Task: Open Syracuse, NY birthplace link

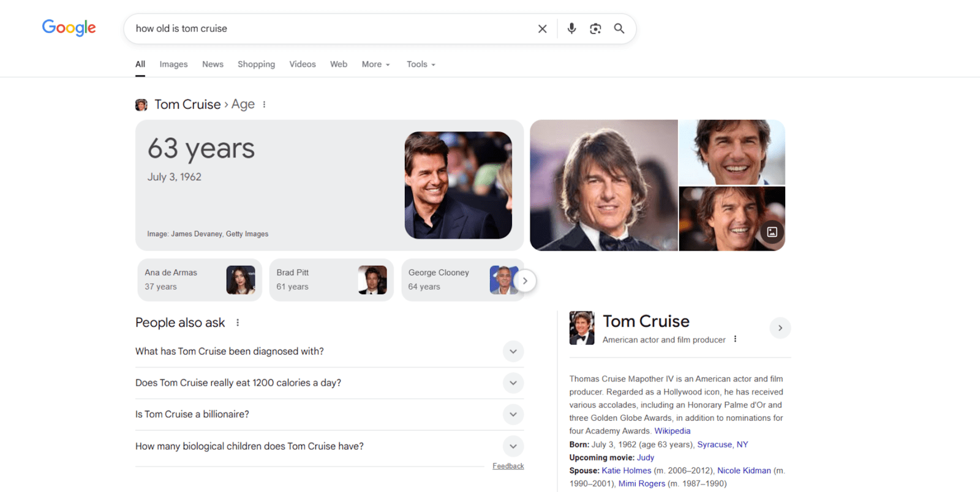Action: pyautogui.click(x=722, y=445)
